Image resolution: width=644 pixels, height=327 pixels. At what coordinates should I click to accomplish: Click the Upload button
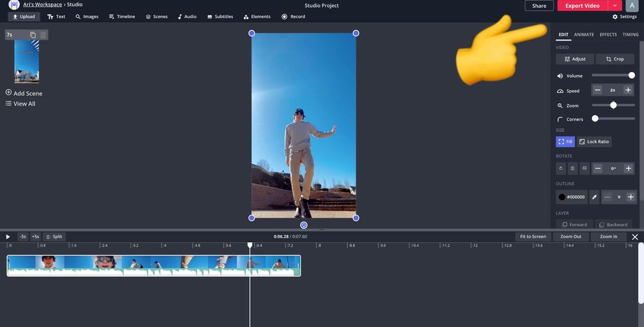(x=24, y=16)
